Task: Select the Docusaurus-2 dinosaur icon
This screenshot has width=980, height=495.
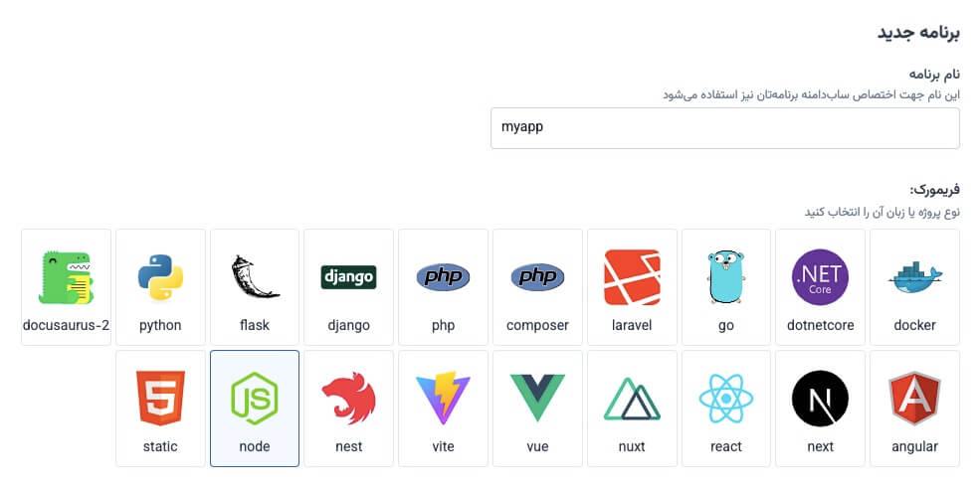Action: click(x=66, y=277)
